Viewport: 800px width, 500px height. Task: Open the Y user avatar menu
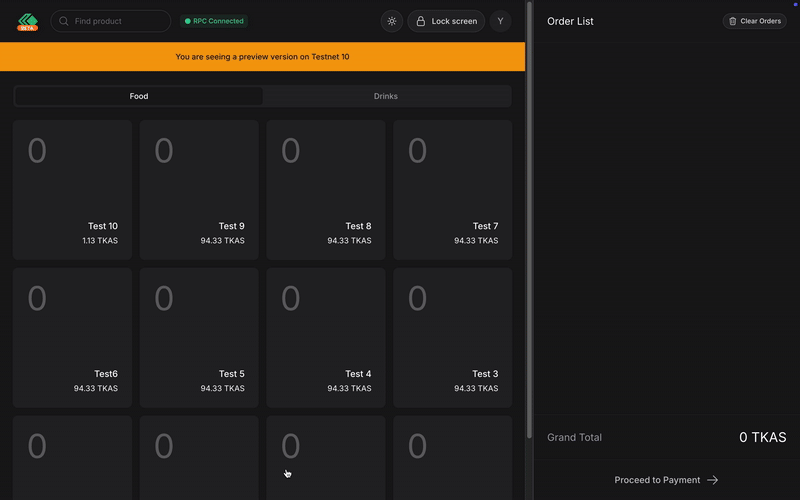point(500,21)
